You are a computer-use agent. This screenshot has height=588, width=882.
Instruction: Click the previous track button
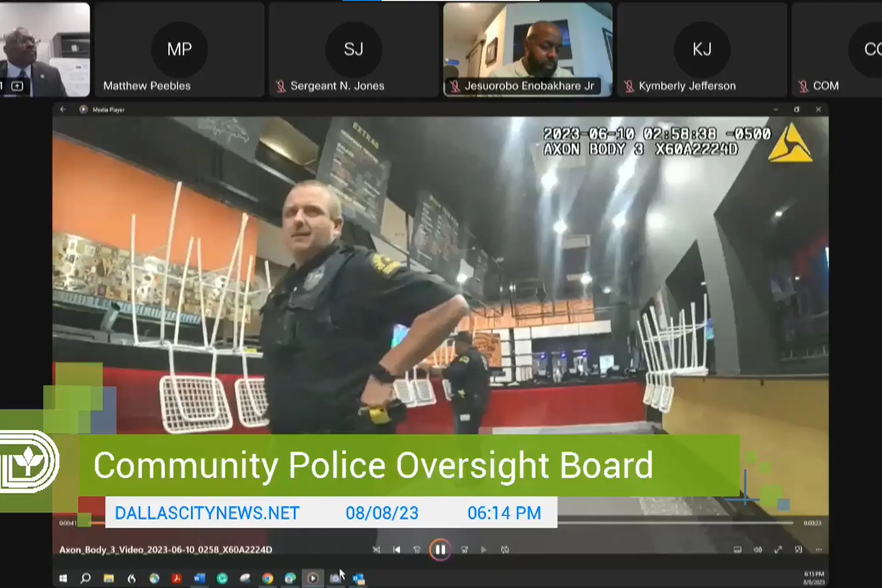pyautogui.click(x=397, y=549)
